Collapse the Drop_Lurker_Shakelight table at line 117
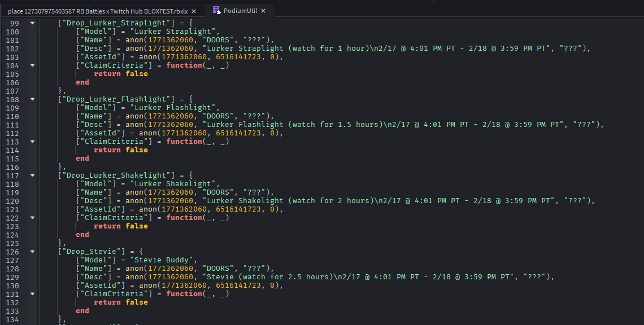This screenshot has height=325, width=644. [32, 175]
